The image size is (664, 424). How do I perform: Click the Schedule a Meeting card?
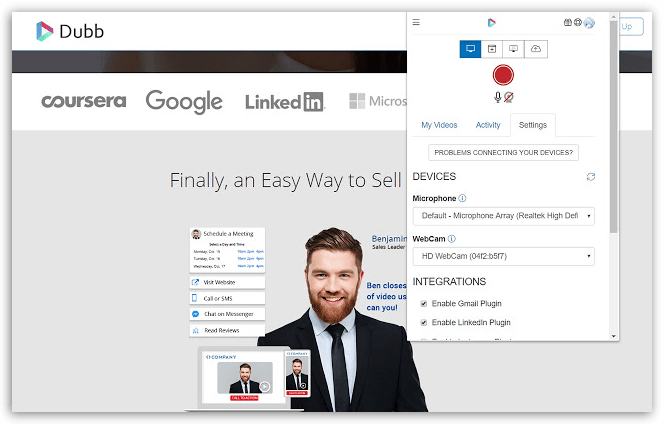click(x=227, y=250)
